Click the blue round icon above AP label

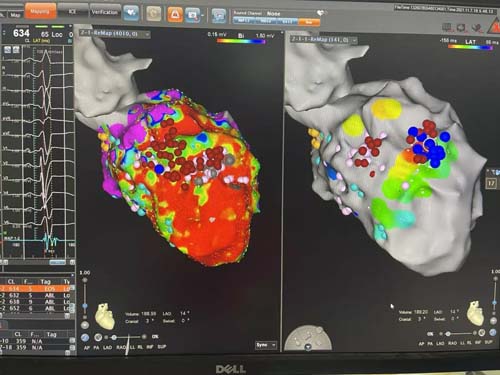pos(85,338)
